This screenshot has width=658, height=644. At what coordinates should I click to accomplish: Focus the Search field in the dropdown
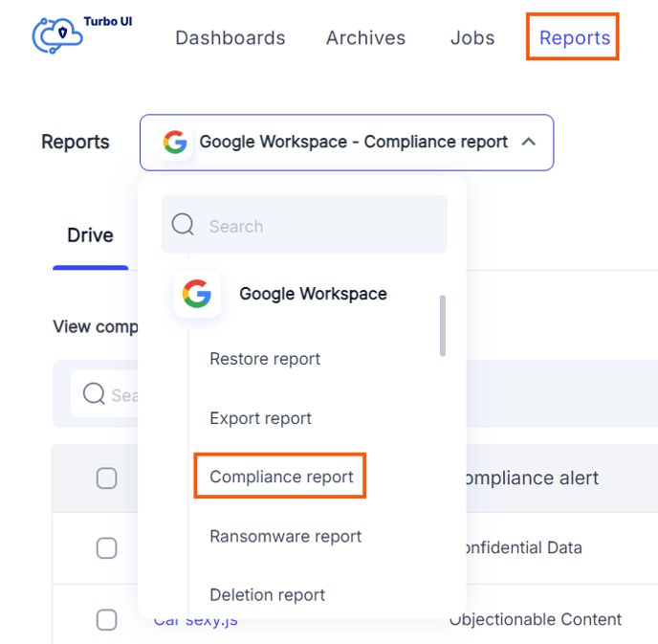pos(305,224)
